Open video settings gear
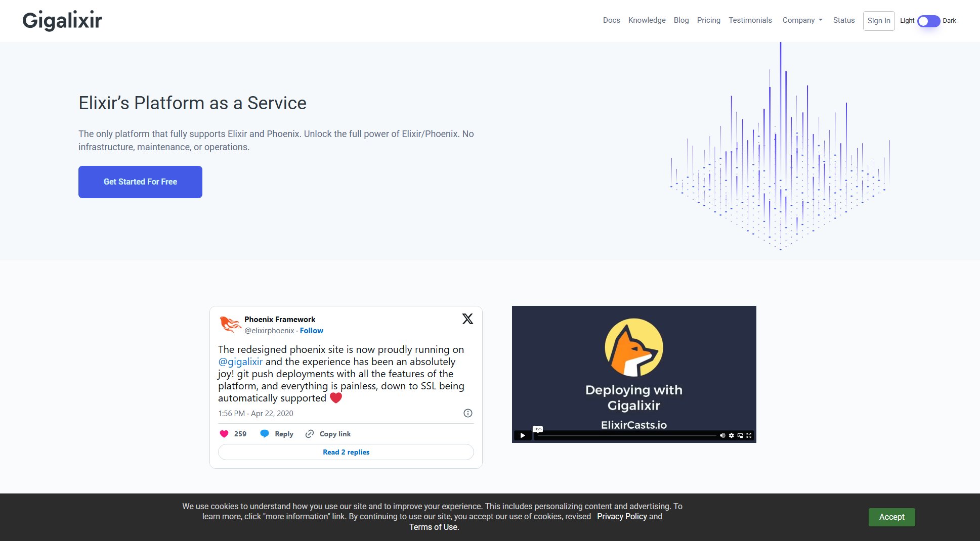Viewport: 980px width, 541px height. (731, 435)
